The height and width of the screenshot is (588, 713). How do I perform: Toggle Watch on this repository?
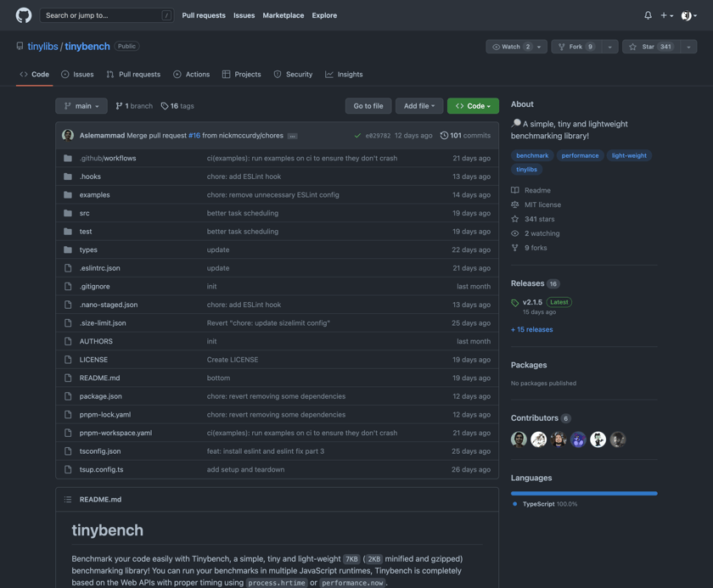[x=512, y=47]
